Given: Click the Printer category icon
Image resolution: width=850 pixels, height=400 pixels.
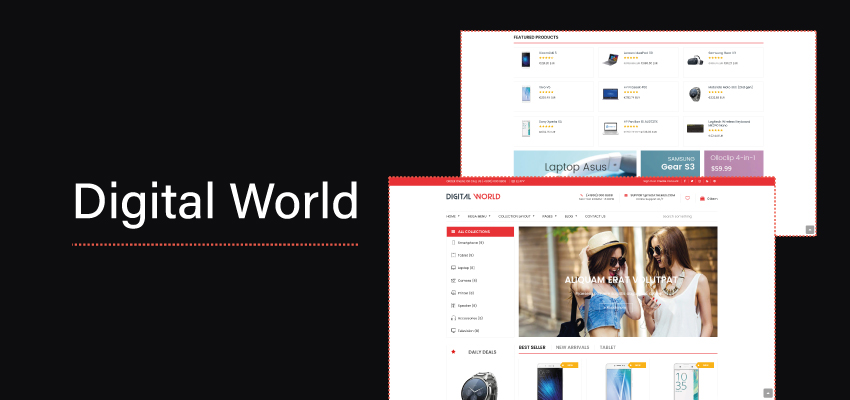Looking at the screenshot, I should tap(453, 293).
